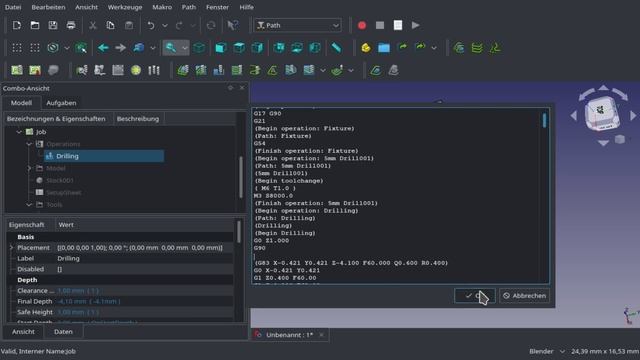
Task: Expand the Placement property row
Action: 11,248
